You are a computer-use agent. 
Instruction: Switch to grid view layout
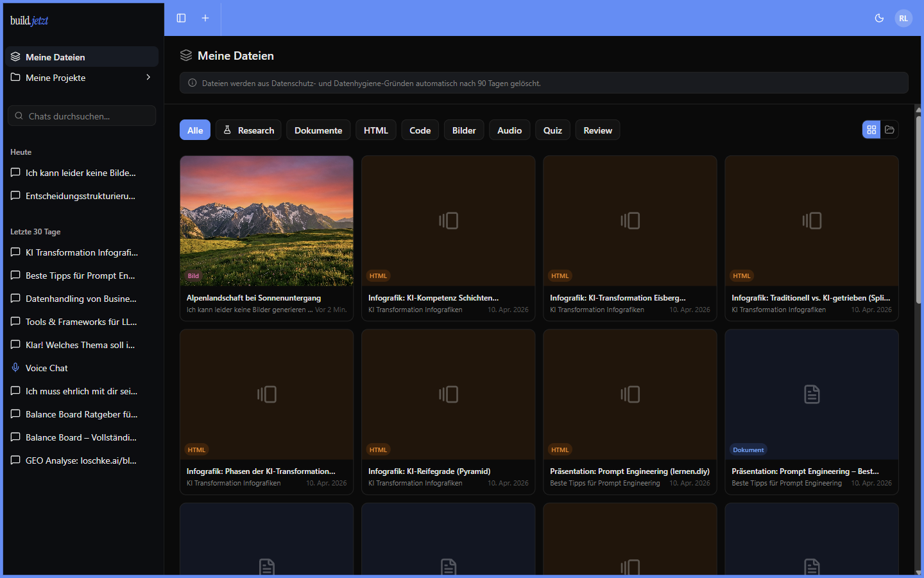(x=871, y=130)
